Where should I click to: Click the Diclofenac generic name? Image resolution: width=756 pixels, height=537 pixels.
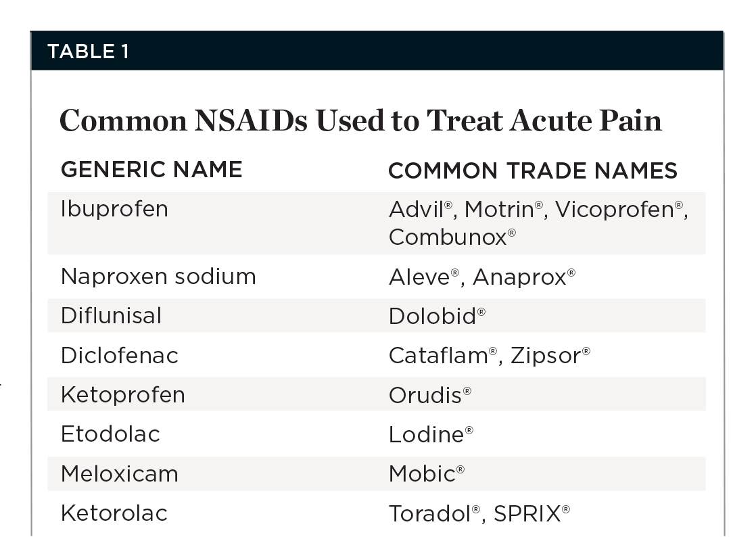[119, 356]
